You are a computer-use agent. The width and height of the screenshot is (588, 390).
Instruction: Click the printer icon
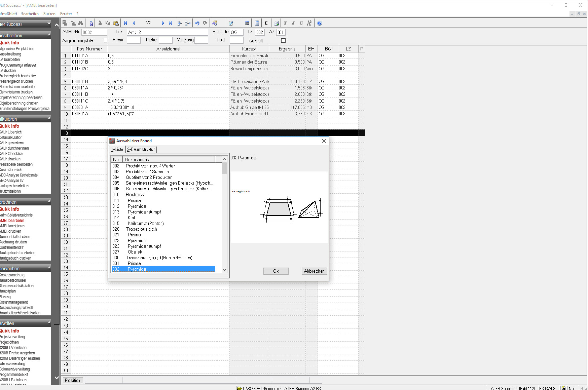click(x=276, y=23)
